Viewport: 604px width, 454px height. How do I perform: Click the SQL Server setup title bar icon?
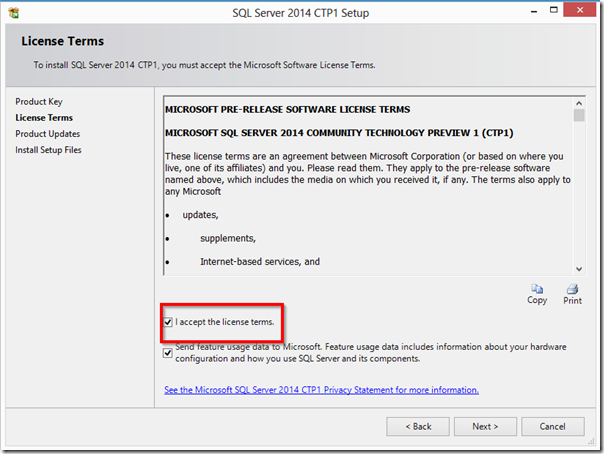click(14, 13)
